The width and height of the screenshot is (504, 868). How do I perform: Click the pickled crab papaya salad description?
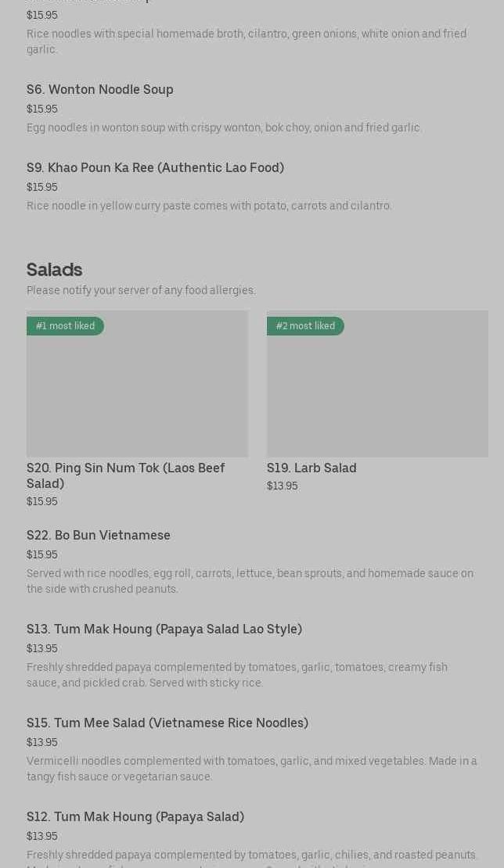point(237,675)
